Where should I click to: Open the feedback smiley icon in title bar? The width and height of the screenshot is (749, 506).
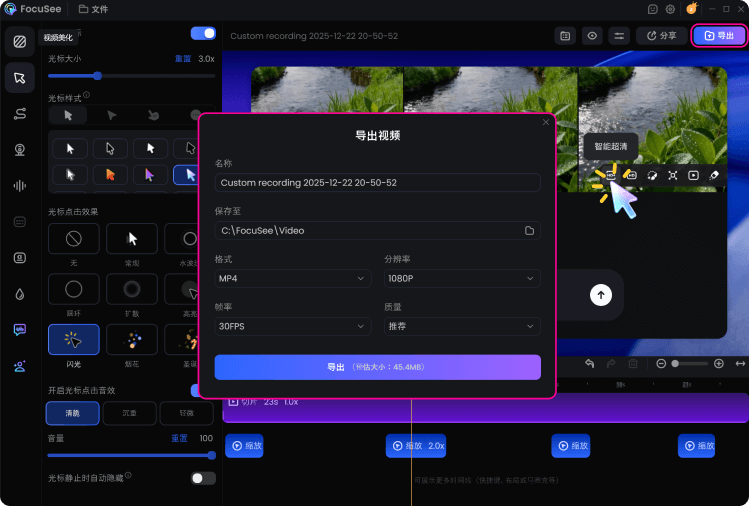tap(653, 9)
